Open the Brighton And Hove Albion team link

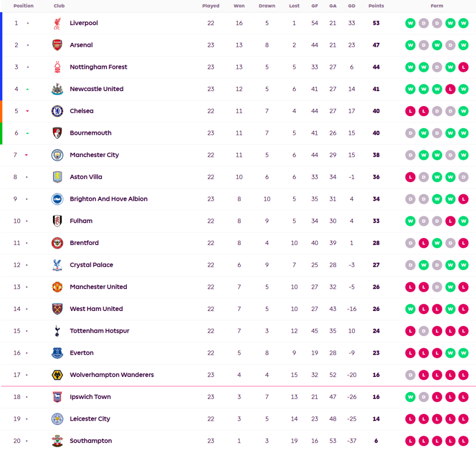(x=108, y=199)
